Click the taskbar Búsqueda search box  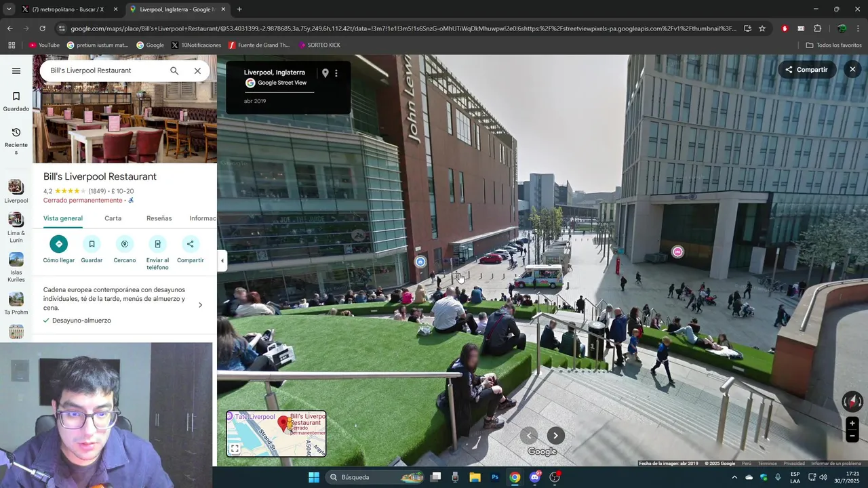click(x=375, y=477)
